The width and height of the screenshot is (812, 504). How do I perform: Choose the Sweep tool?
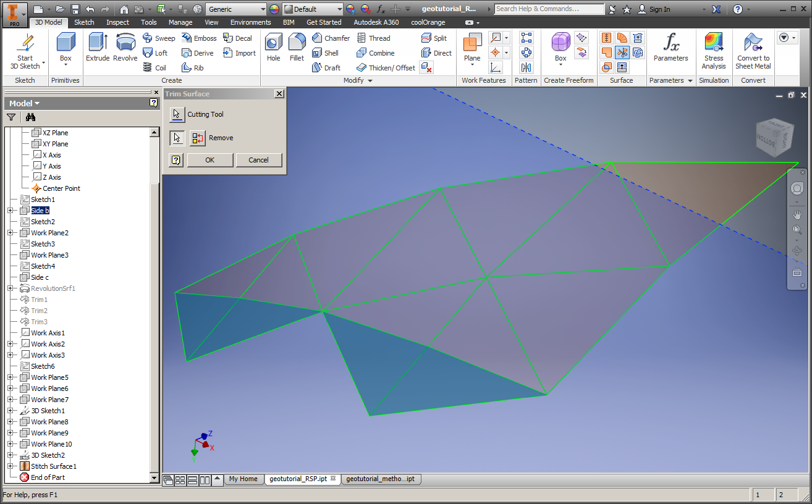pos(158,38)
